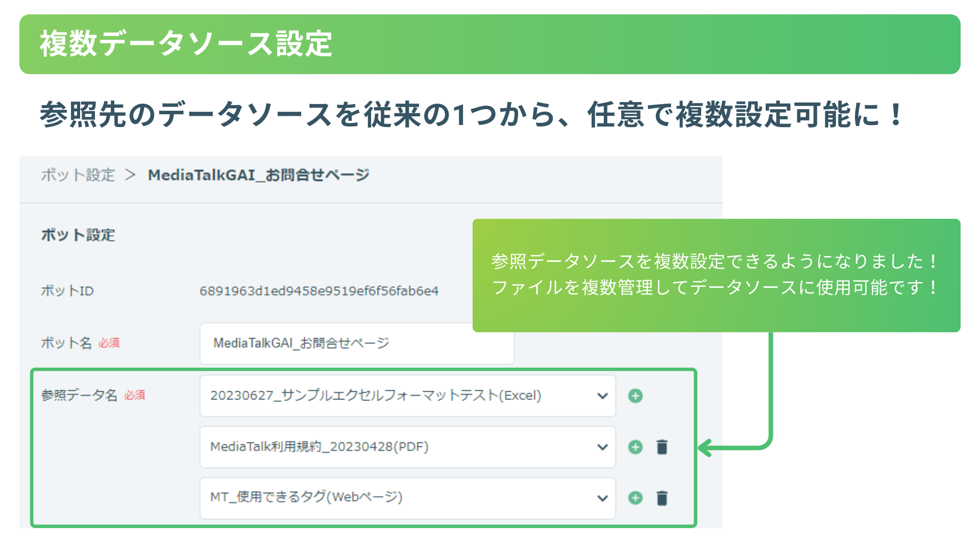Click the breadcrumb separator arrow
This screenshot has width=980, height=551.
tap(131, 175)
